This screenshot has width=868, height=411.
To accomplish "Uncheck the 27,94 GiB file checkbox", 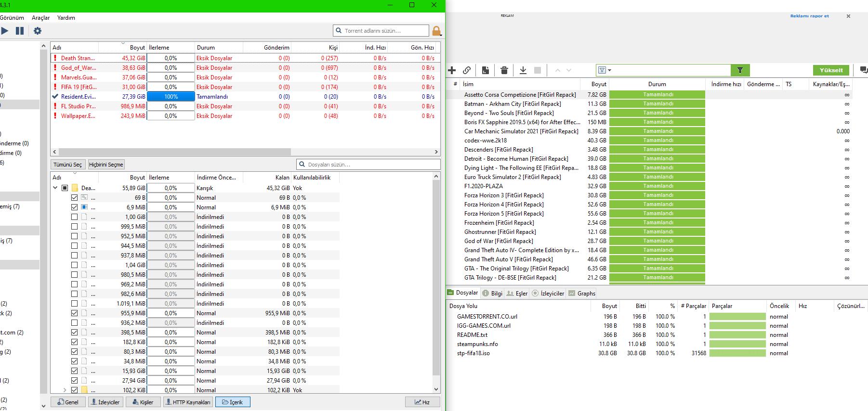I will pos(74,381).
